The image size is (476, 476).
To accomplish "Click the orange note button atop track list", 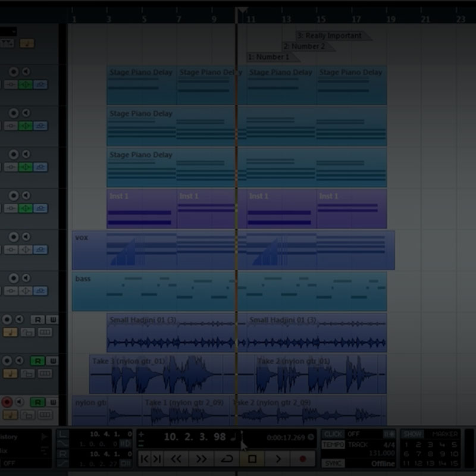I will coord(27,43).
